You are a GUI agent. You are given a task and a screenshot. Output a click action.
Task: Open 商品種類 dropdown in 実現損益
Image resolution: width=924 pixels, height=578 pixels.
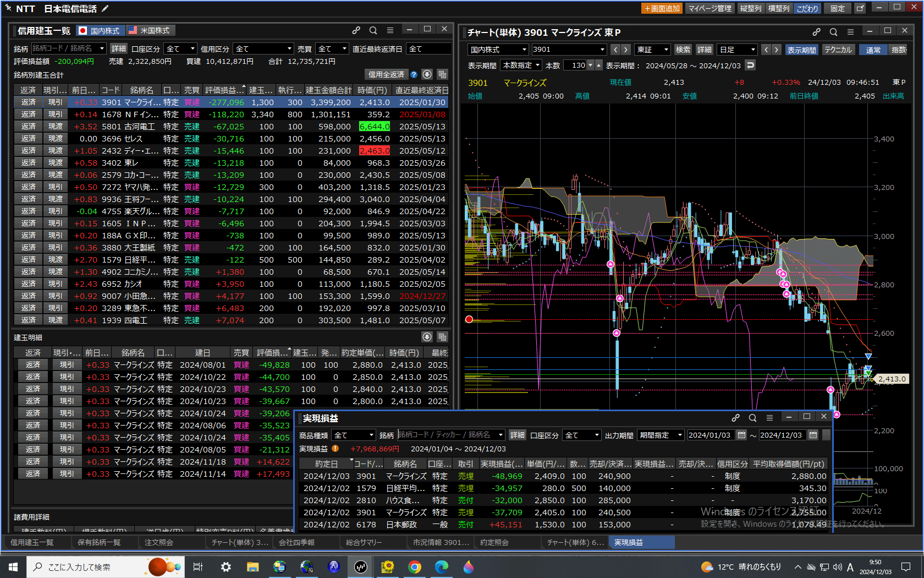click(353, 435)
